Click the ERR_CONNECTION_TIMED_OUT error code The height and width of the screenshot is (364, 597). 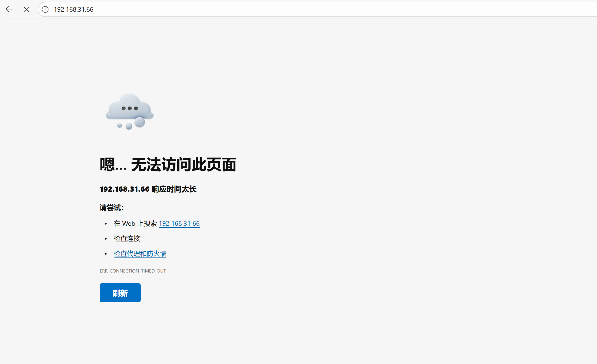[133, 271]
